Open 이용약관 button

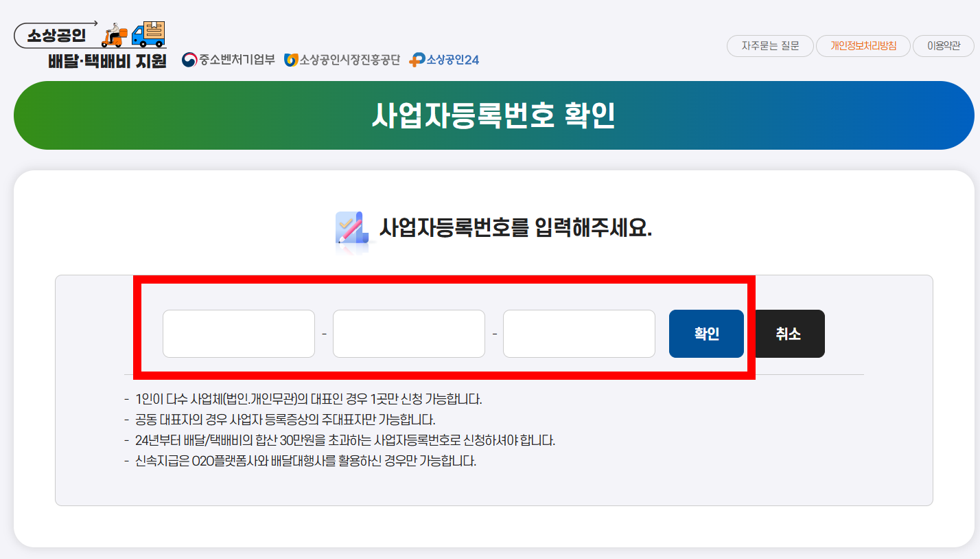(944, 46)
